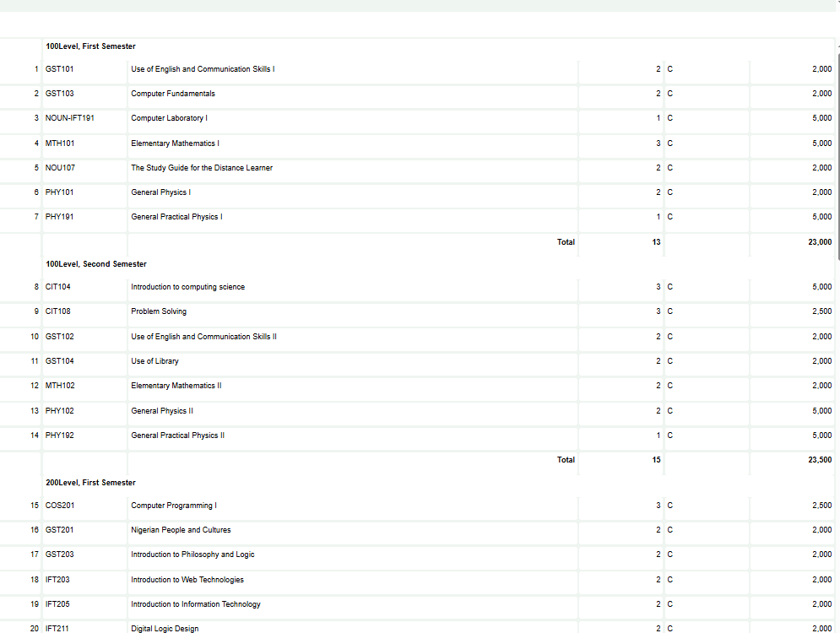The height and width of the screenshot is (633, 840).
Task: Click 'Computer Laboratory I' title
Action: point(170,118)
